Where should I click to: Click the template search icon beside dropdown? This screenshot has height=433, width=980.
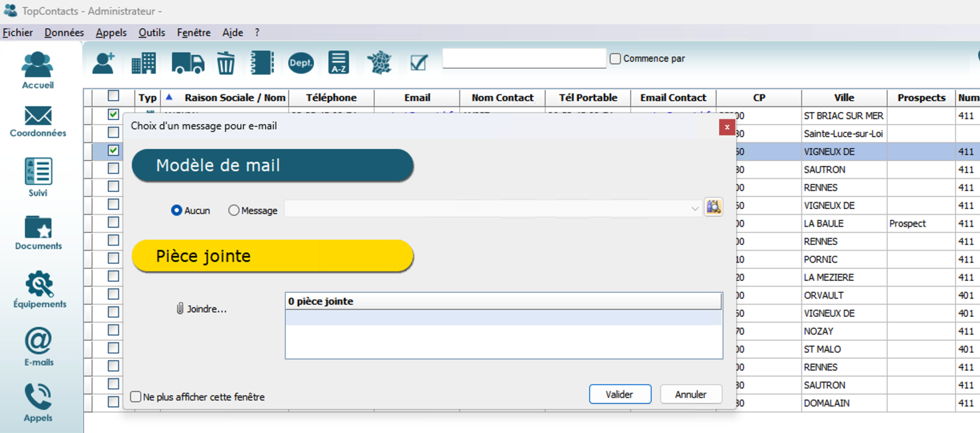713,207
